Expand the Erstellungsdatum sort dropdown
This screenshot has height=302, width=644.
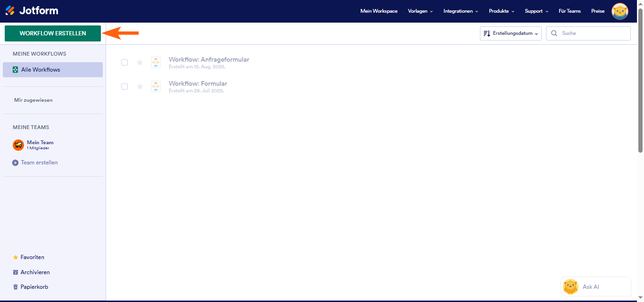pyautogui.click(x=511, y=33)
